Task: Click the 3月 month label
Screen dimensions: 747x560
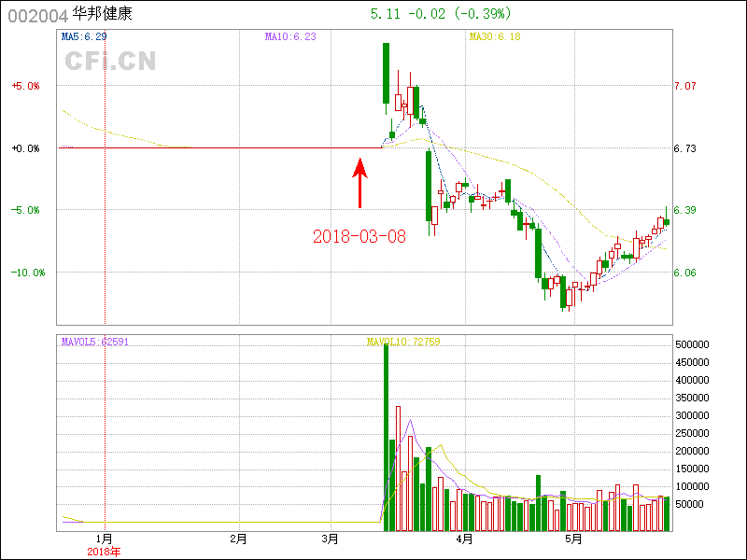Action: (331, 539)
